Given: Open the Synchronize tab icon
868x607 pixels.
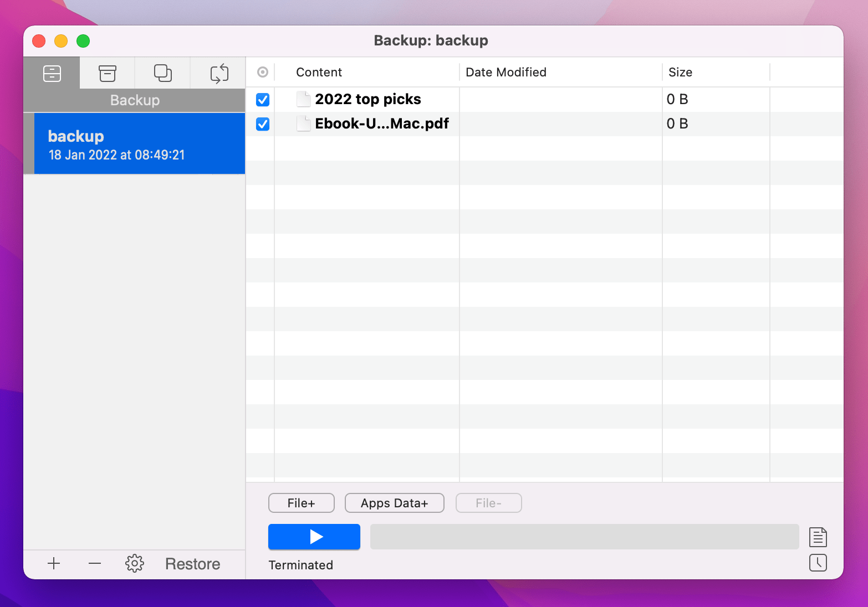Looking at the screenshot, I should coord(219,73).
